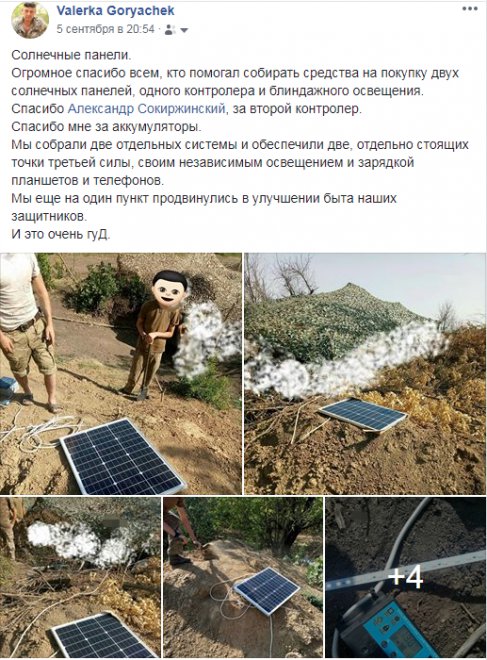Click the solar panel in the camouflage photo
Screen dimensions: 487x660
(363, 414)
